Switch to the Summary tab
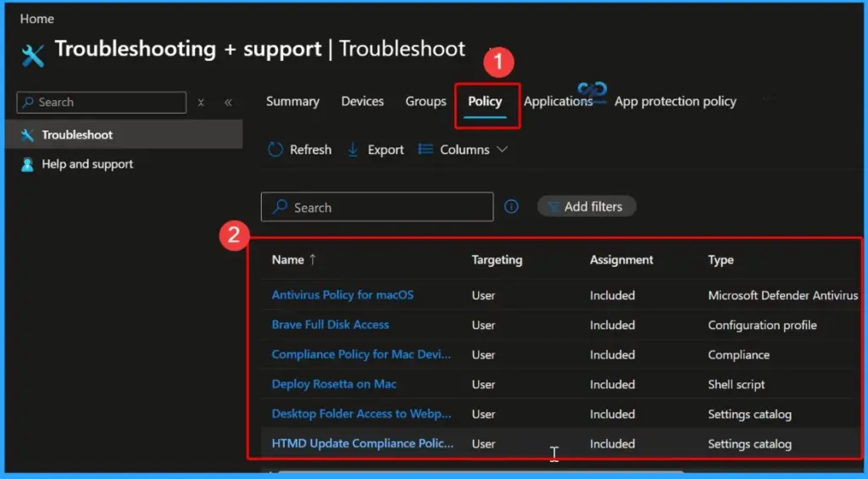The image size is (868, 479). [x=292, y=102]
